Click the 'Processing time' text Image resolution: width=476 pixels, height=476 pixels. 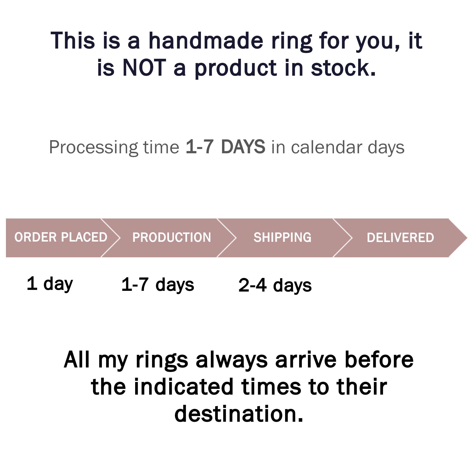(114, 147)
